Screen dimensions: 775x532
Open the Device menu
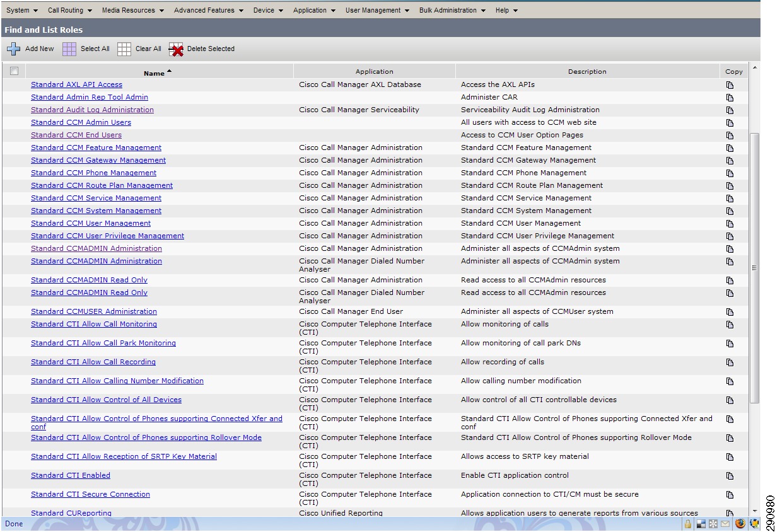pos(268,10)
